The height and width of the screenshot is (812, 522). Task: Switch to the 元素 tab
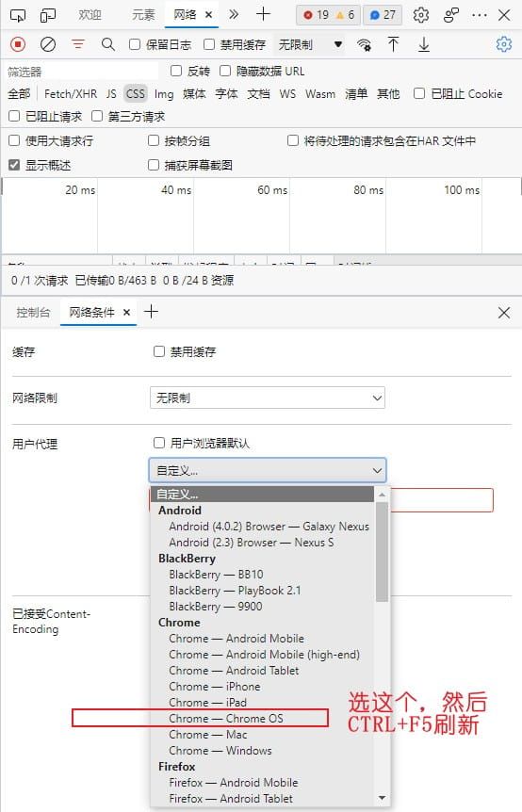click(143, 15)
